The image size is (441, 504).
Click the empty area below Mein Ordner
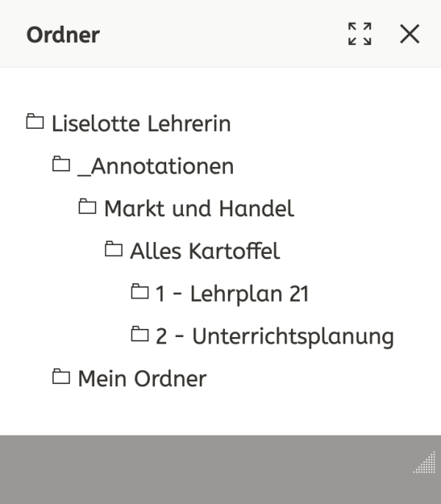pyautogui.click(x=220, y=413)
